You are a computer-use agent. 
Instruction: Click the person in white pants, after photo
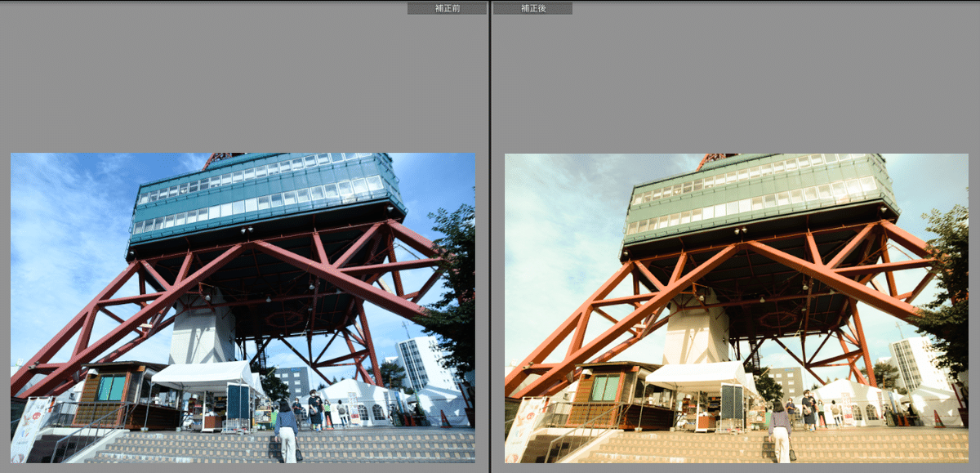point(781,433)
